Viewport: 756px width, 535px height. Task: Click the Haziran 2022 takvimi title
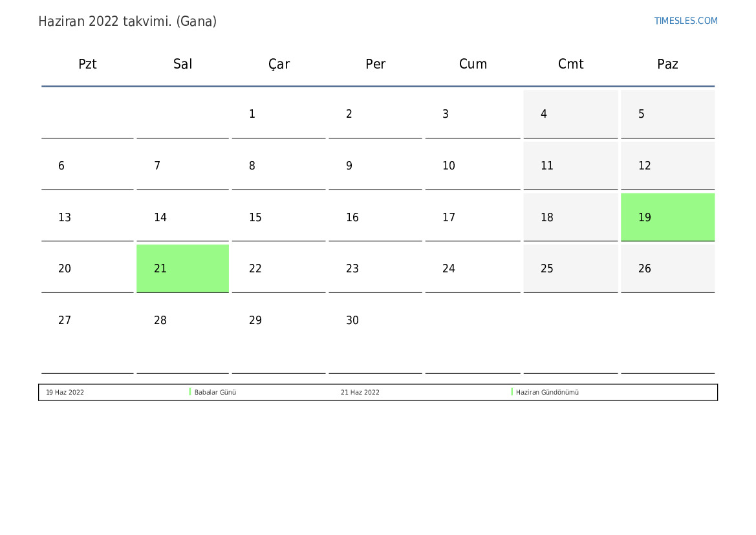(127, 22)
